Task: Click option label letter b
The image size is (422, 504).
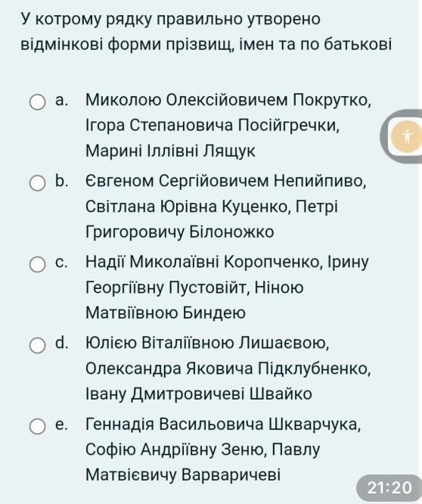Action: (x=61, y=181)
